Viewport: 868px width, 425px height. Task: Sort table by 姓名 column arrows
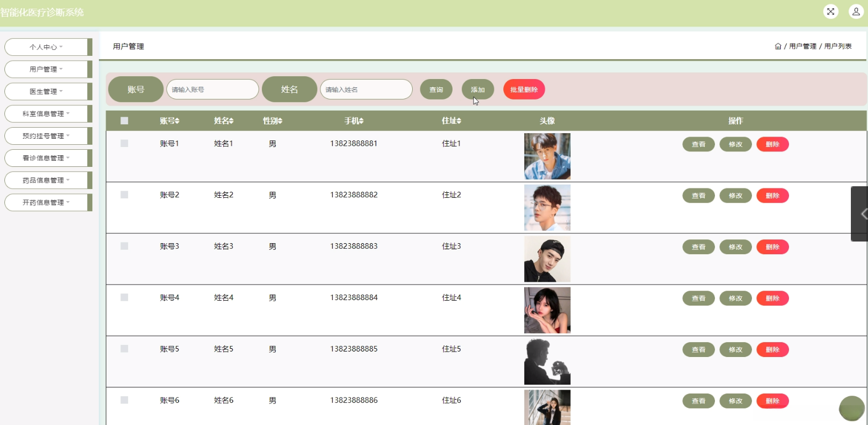pyautogui.click(x=232, y=121)
